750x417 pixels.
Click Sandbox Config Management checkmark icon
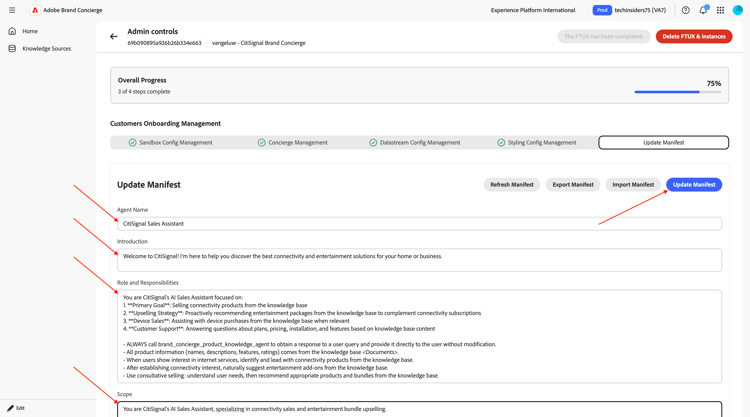(x=132, y=143)
